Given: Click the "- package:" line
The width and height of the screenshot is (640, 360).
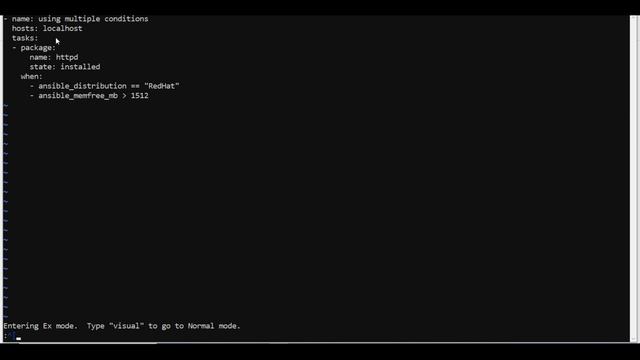Looking at the screenshot, I should 34,48.
